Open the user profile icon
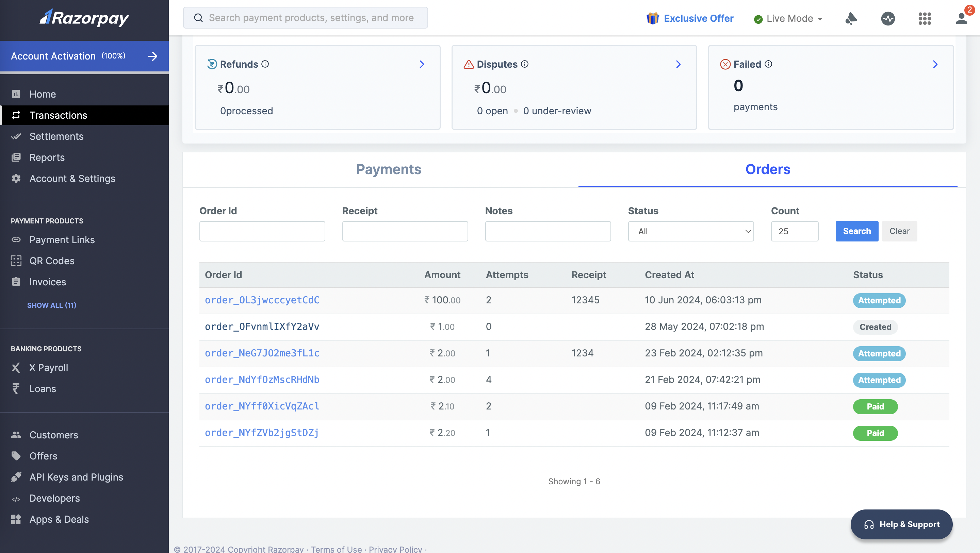 tap(961, 18)
